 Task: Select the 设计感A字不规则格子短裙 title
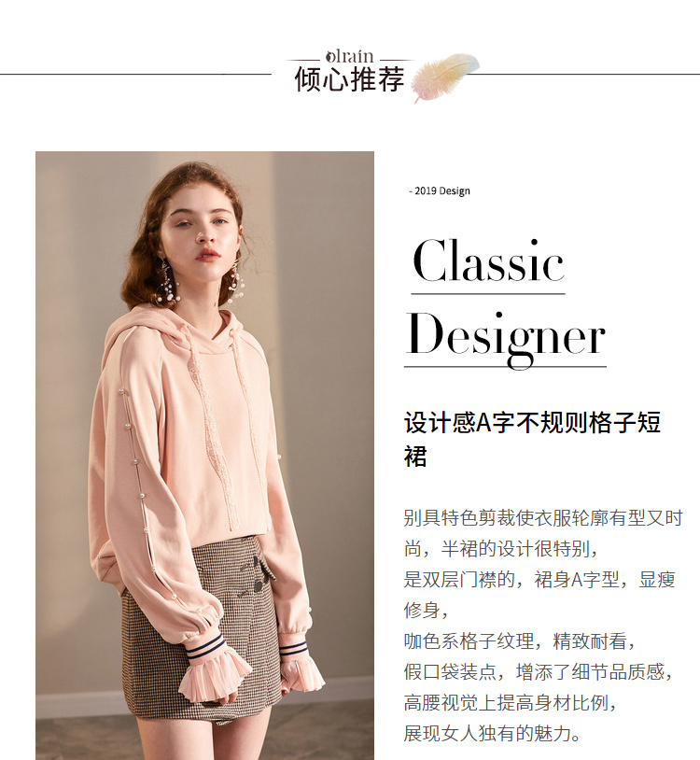pos(532,439)
